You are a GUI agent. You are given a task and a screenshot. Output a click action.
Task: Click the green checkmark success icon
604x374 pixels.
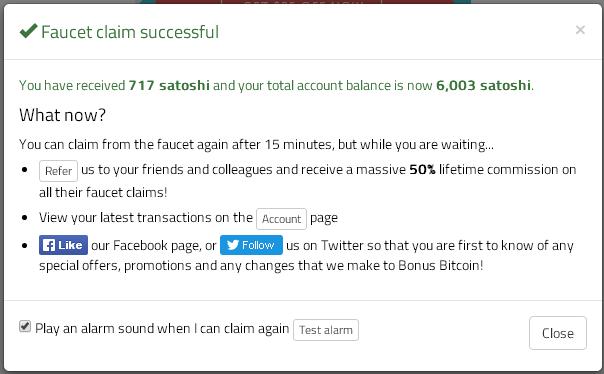pyautogui.click(x=29, y=31)
